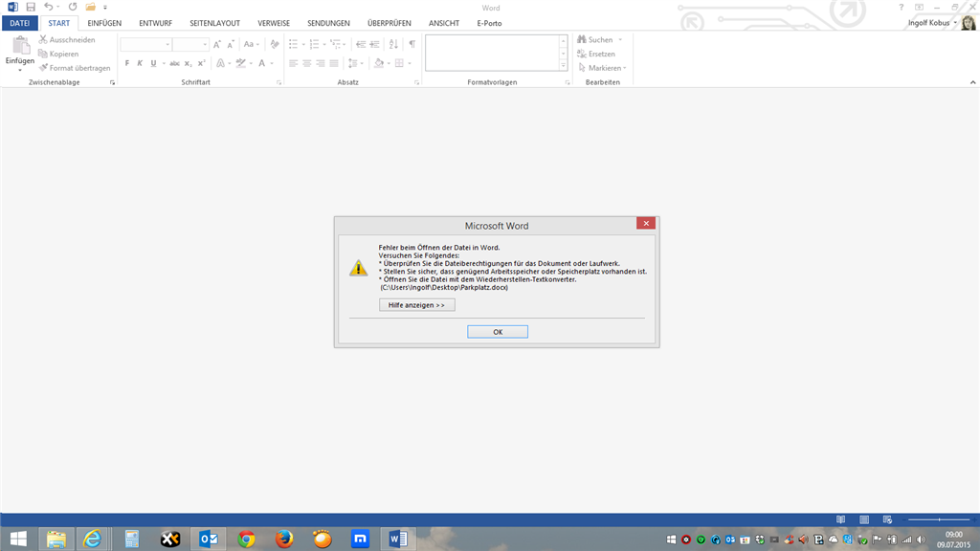Click the Hilfe anzeigen button

(x=417, y=305)
